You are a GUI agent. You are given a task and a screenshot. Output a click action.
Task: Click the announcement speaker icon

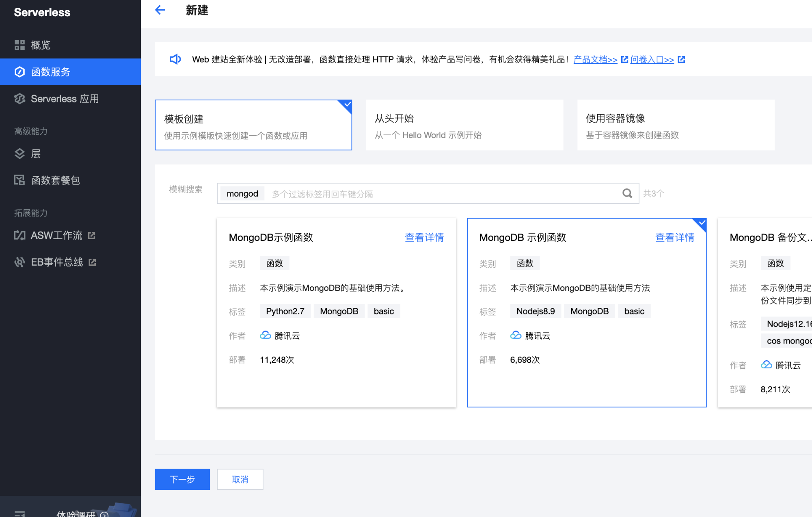click(x=175, y=59)
